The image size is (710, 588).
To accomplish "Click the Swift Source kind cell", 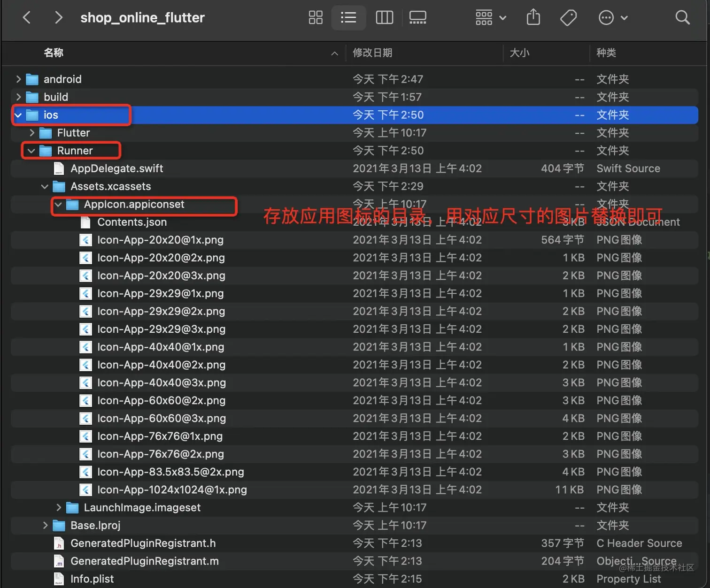I will 628,168.
